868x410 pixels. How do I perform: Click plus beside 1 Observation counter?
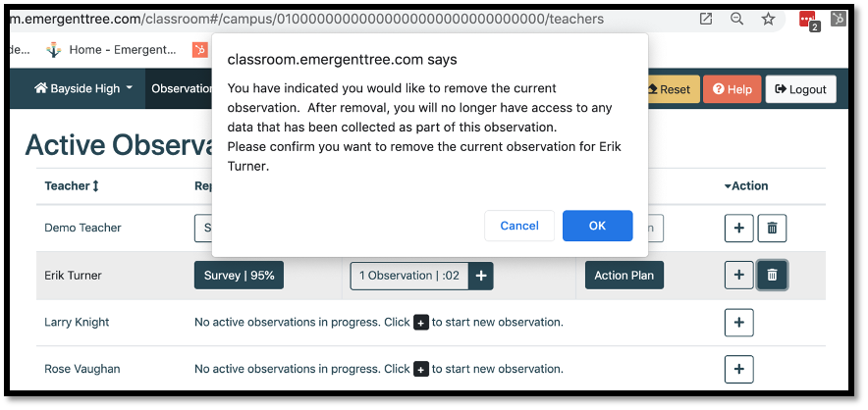481,277
